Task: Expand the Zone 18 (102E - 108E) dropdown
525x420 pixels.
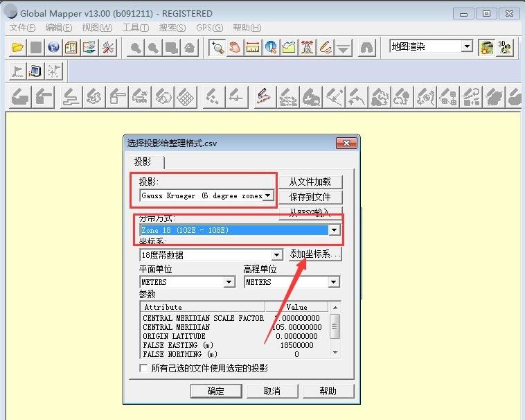Action: (334, 230)
